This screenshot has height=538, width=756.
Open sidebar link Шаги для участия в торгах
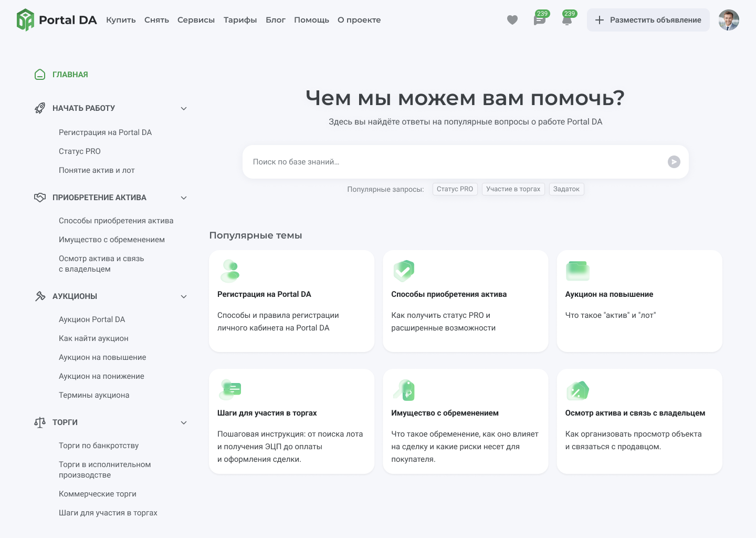[108, 513]
